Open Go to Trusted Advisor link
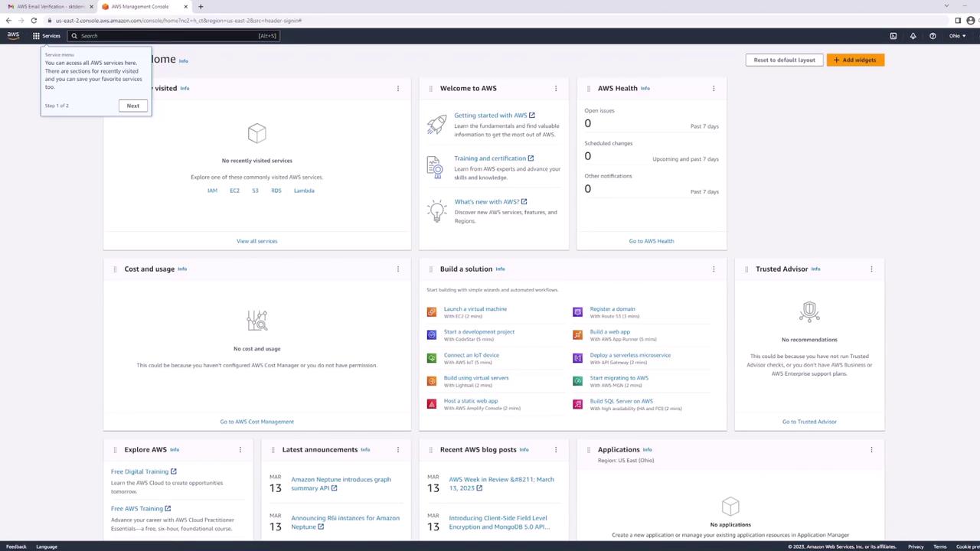The image size is (980, 551). tap(809, 422)
